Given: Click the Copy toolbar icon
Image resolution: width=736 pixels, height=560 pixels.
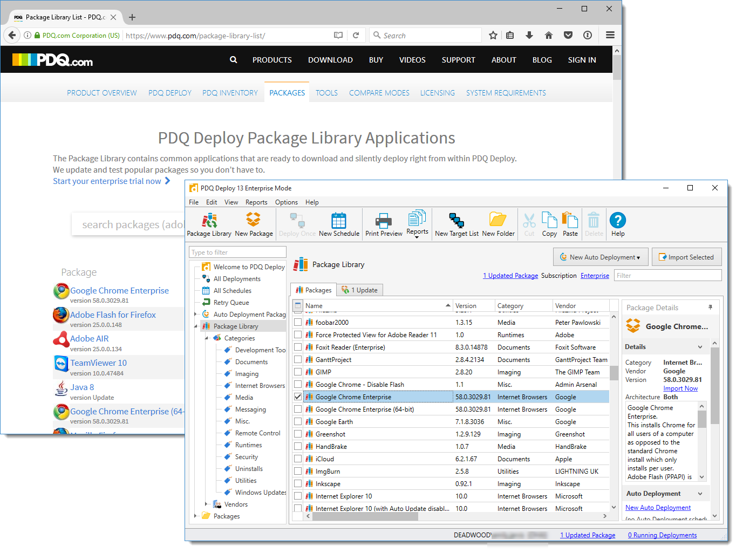Looking at the screenshot, I should pyautogui.click(x=549, y=224).
